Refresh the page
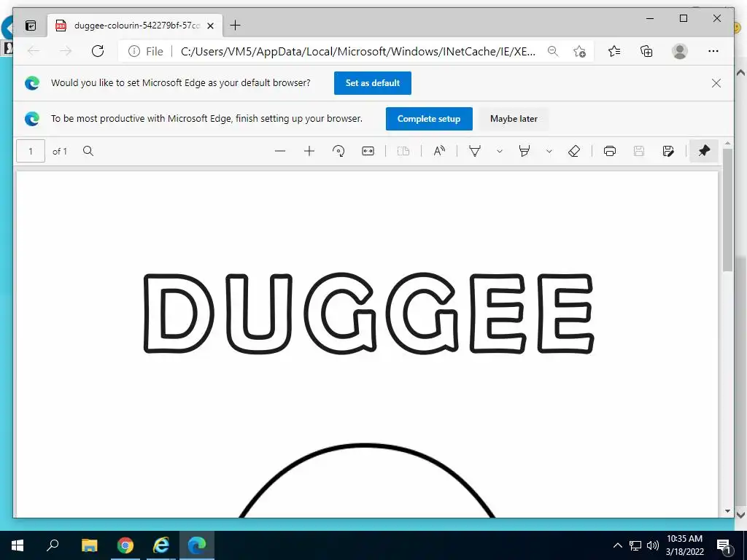Image resolution: width=747 pixels, height=560 pixels. pyautogui.click(x=98, y=51)
